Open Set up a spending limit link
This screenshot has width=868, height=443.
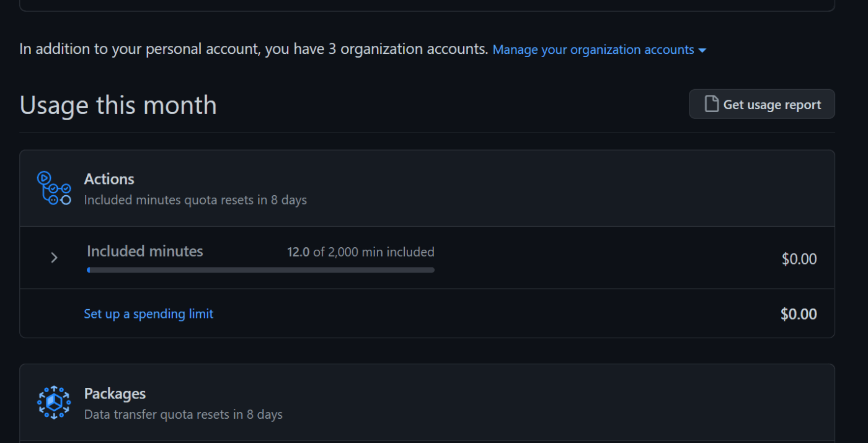pyautogui.click(x=149, y=314)
